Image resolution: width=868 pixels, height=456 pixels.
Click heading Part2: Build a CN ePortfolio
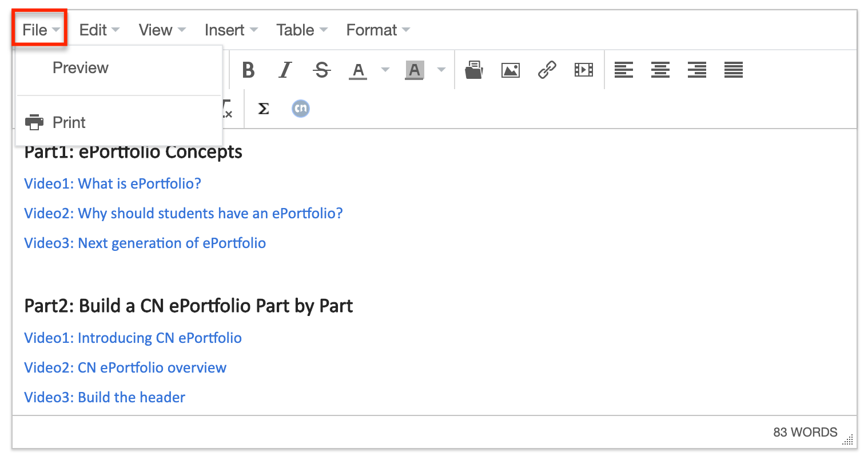tap(188, 306)
